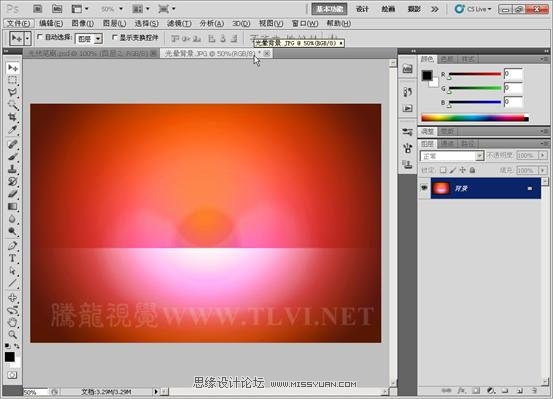Image resolution: width=553 pixels, height=399 pixels.
Task: Open the 图层 auto-select dropdown
Action: click(98, 38)
